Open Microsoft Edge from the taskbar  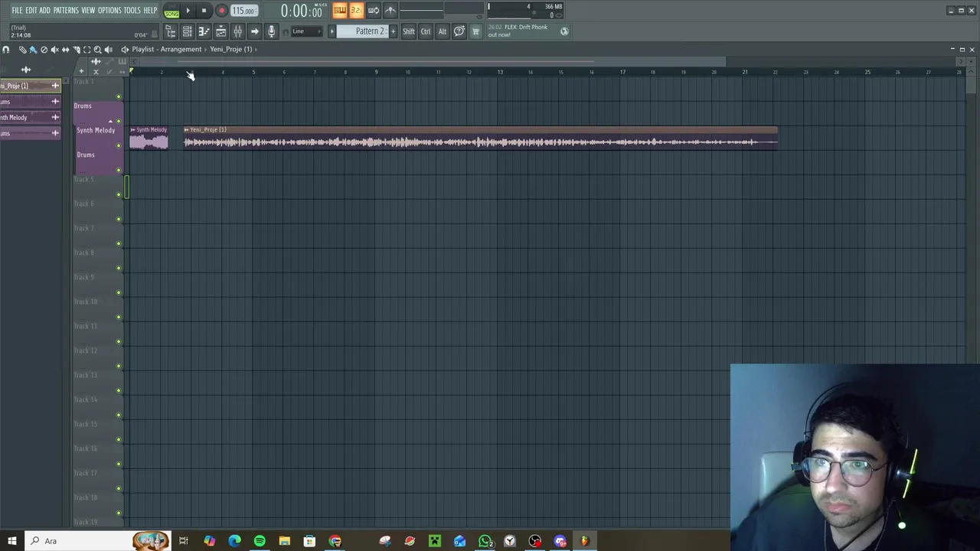234,541
